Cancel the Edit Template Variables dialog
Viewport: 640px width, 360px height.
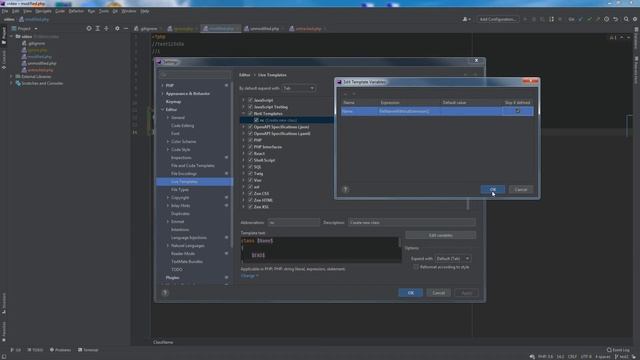pos(521,189)
